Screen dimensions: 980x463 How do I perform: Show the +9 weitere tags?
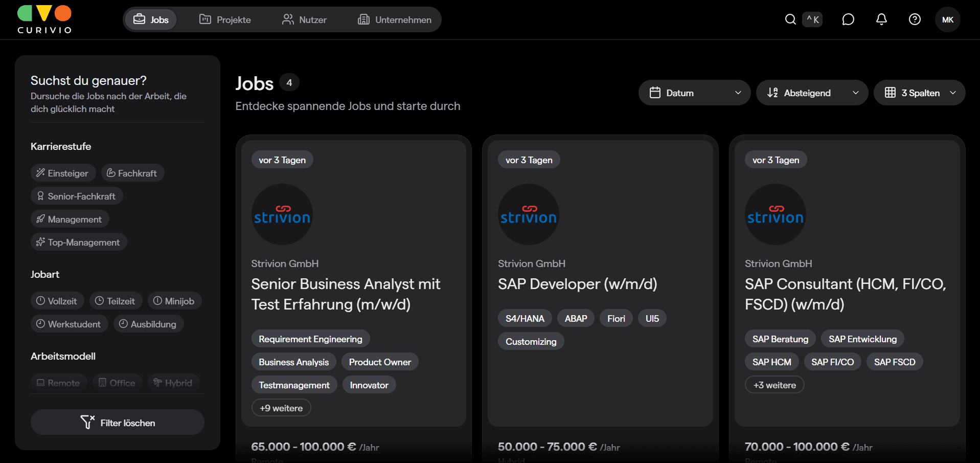click(x=281, y=408)
